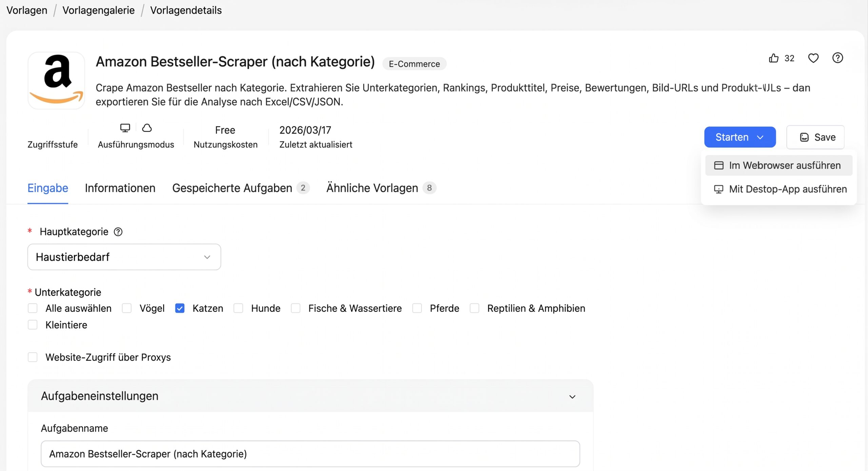
Task: Add template to favorites with heart icon
Action: pos(813,58)
